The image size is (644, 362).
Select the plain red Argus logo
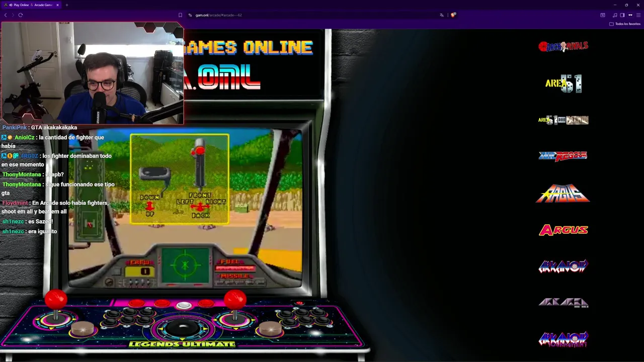coord(563,230)
